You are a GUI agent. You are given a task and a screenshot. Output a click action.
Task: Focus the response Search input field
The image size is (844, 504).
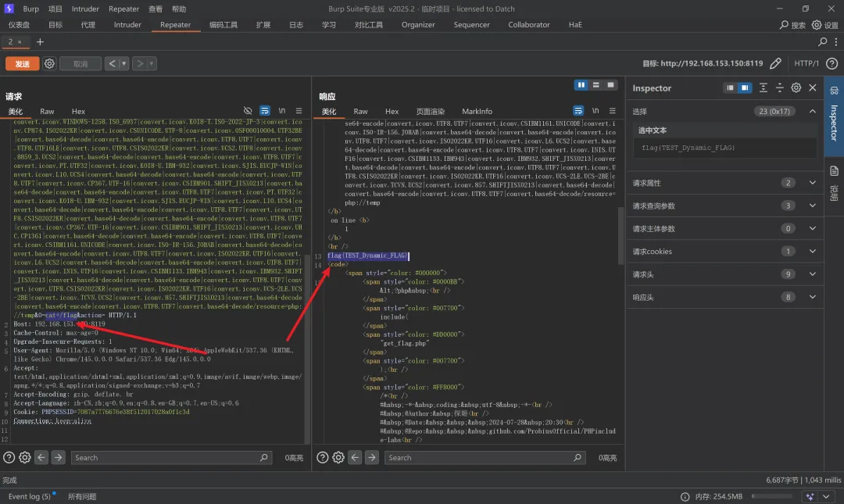[484, 458]
